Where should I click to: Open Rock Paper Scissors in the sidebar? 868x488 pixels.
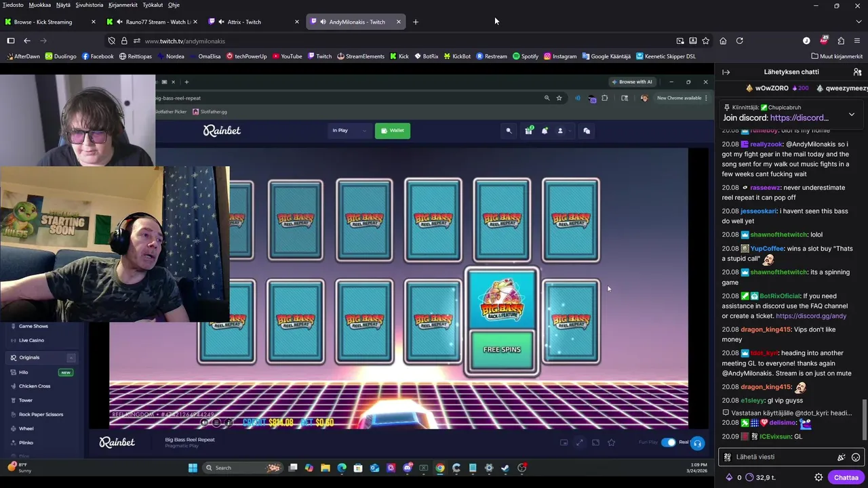41,414
